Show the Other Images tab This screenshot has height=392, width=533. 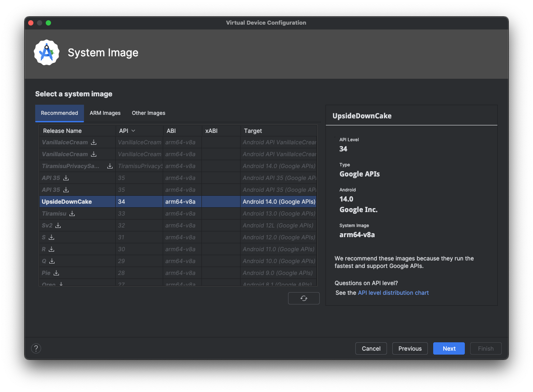[x=149, y=113]
